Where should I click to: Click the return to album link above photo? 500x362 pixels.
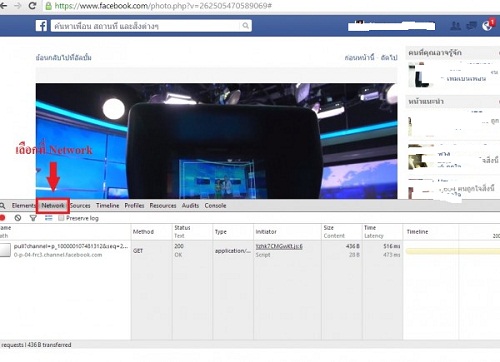coord(63,57)
